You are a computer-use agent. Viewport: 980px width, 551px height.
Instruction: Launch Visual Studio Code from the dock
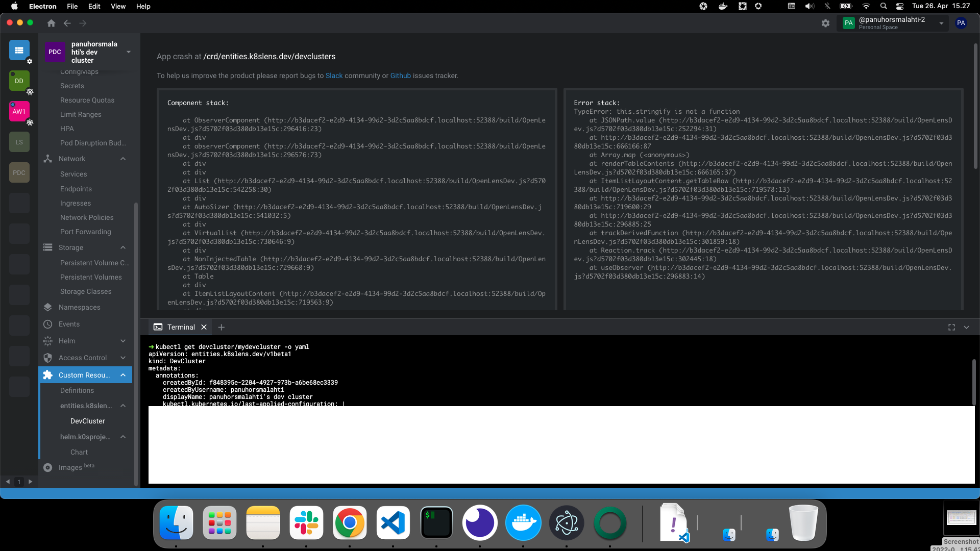point(393,523)
